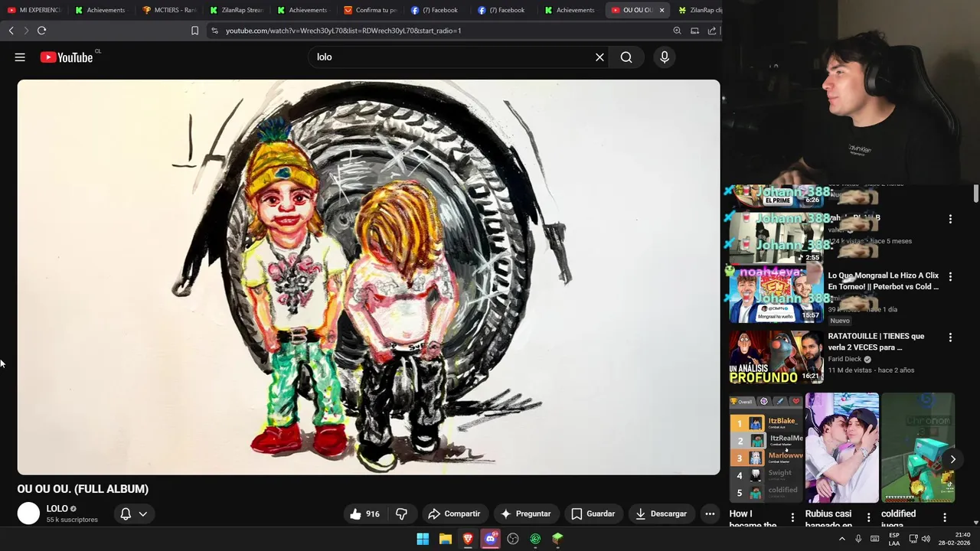Open Lo Que Mongraal Le Hizo A Clix title

pos(883,281)
